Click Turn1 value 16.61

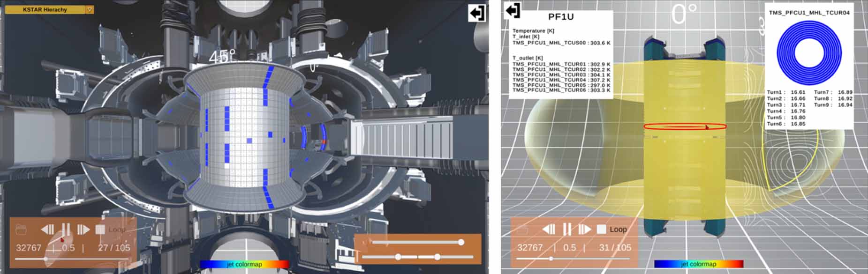(798, 92)
